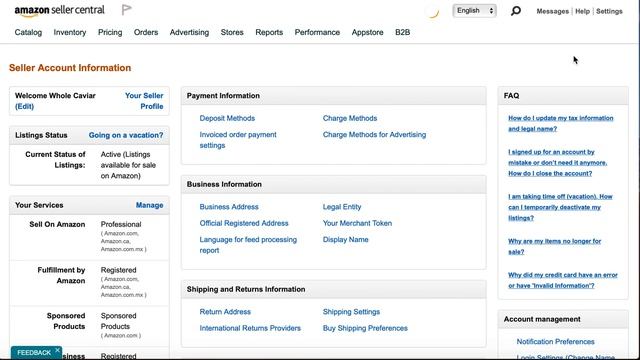Open Language for feed processing report
This screenshot has width=640, height=360.
pos(248,245)
